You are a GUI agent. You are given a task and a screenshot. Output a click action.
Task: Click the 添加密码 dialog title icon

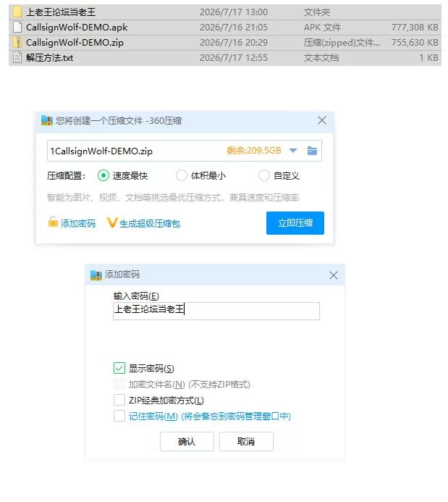96,275
